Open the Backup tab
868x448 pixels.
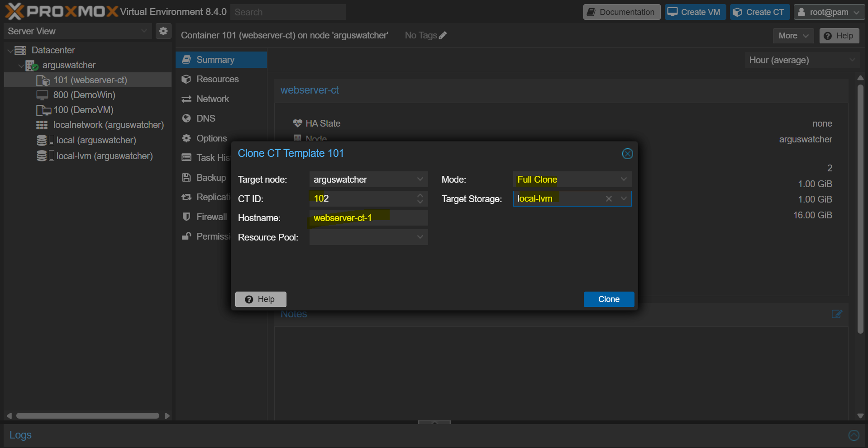[204, 178]
